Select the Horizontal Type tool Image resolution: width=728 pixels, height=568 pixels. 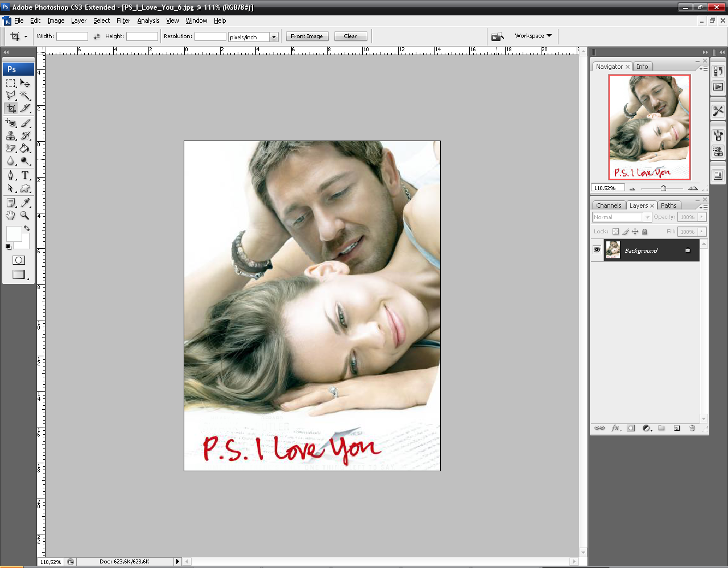(x=25, y=175)
